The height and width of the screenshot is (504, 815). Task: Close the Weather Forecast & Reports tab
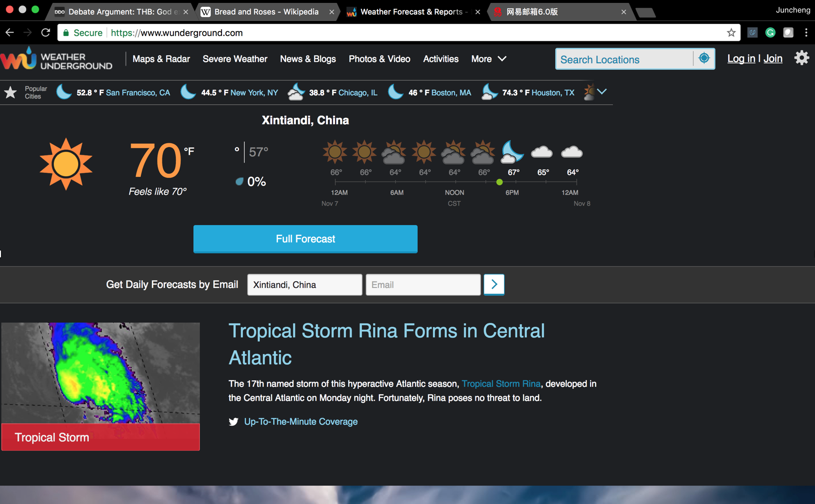click(x=477, y=12)
